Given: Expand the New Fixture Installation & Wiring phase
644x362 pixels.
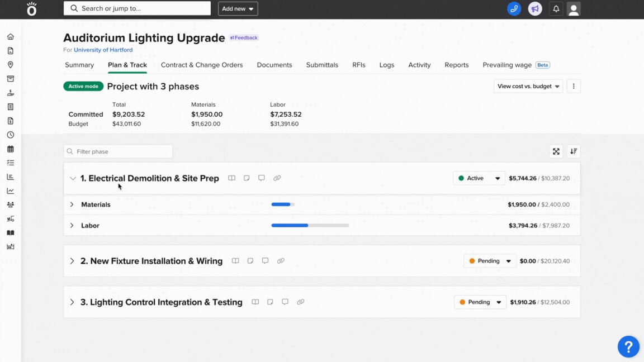Looking at the screenshot, I should click(72, 261).
